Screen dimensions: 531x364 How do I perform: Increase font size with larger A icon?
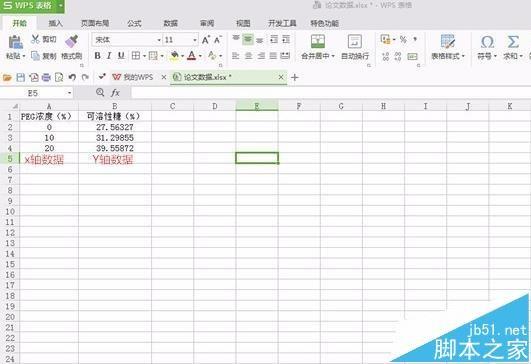206,40
